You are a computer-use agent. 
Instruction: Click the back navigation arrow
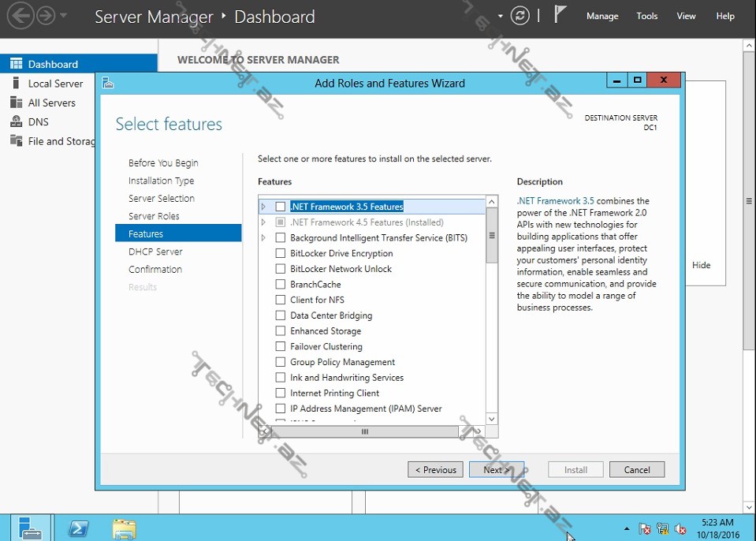tap(20, 16)
